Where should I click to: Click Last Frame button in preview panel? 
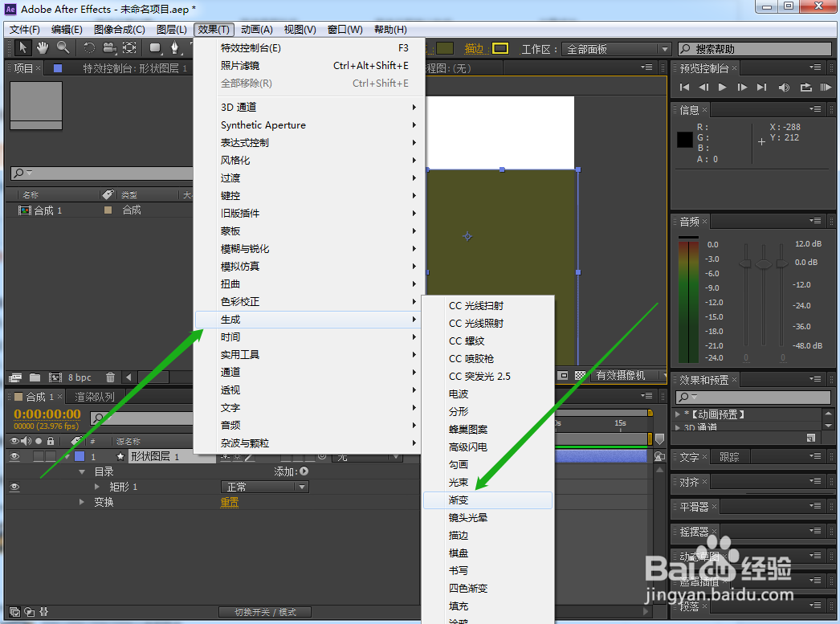(x=761, y=88)
